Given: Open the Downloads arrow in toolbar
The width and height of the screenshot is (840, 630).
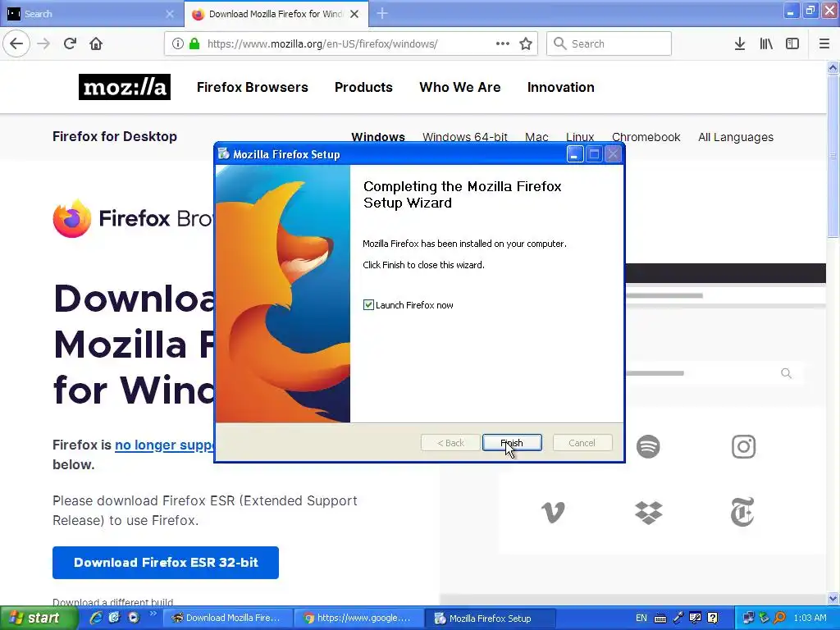Looking at the screenshot, I should 740,43.
